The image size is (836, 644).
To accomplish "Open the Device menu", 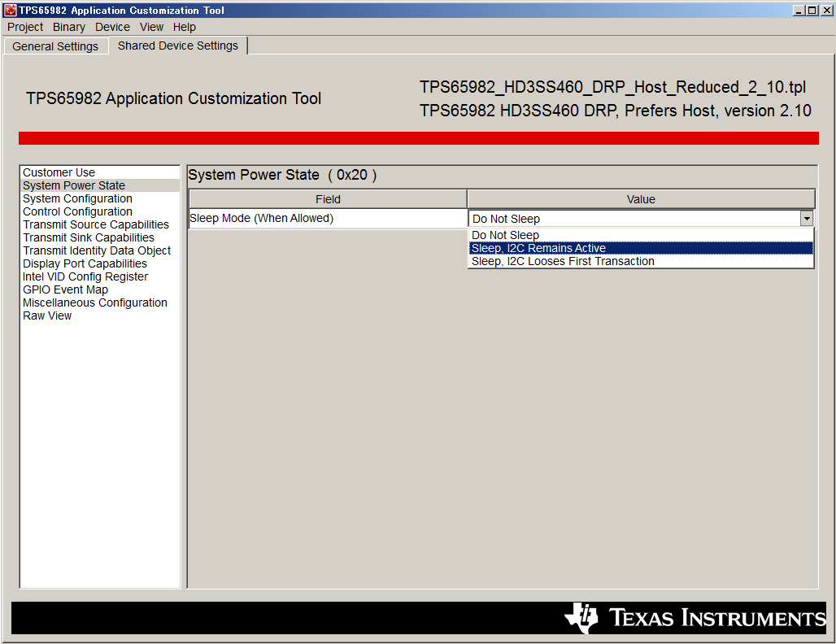I will pyautogui.click(x=112, y=27).
